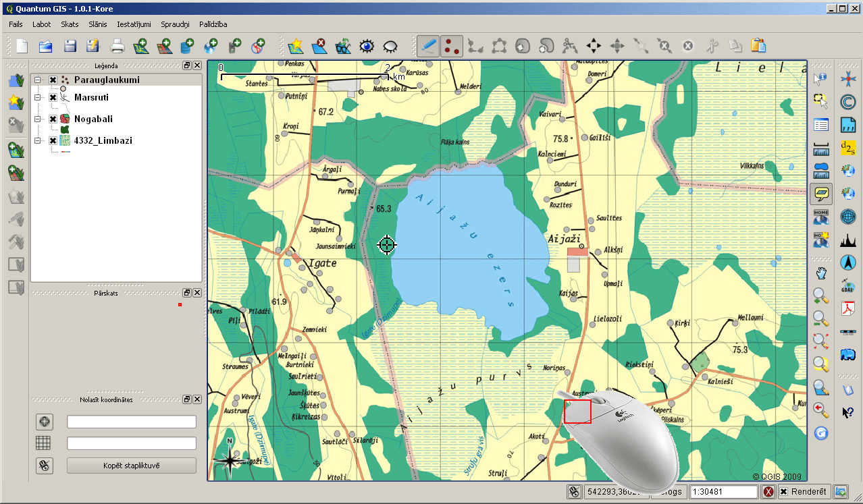Click the What's This help cursor
The image size is (863, 504).
pos(848,412)
